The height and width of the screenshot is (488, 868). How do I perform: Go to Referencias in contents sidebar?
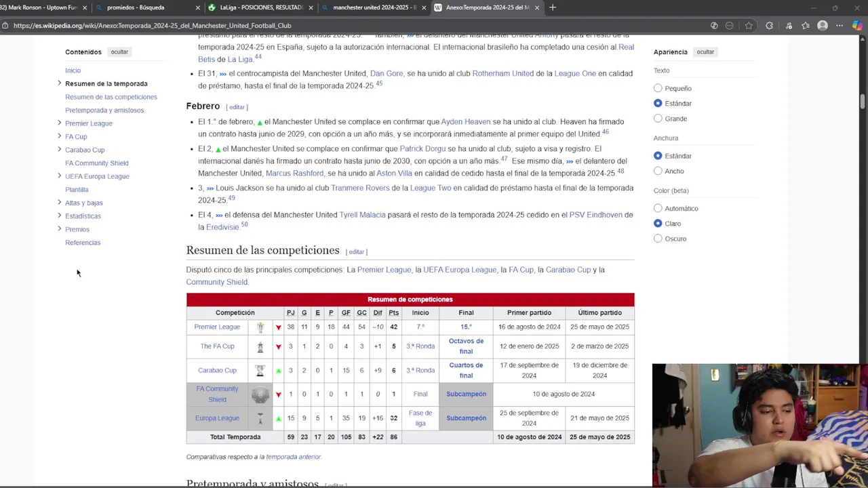click(83, 243)
